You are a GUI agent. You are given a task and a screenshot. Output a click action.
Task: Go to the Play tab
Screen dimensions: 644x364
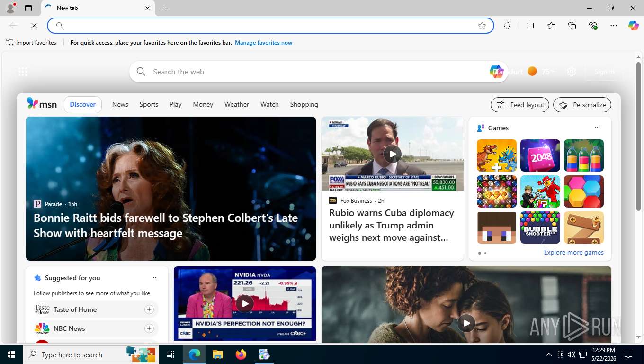tap(176, 104)
